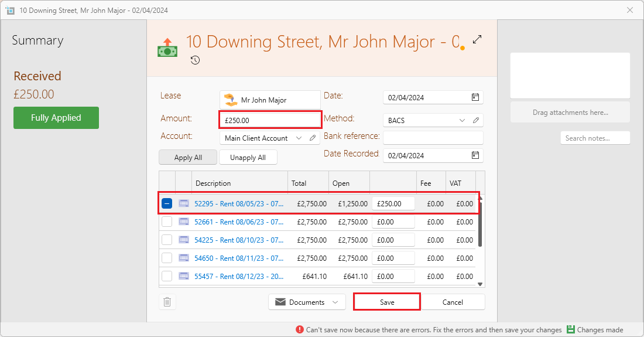Click the Fee column header
The width and height of the screenshot is (644, 337).
(431, 183)
